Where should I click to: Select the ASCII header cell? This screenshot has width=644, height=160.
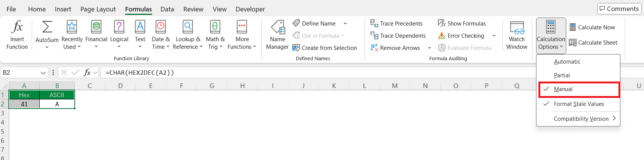point(57,95)
